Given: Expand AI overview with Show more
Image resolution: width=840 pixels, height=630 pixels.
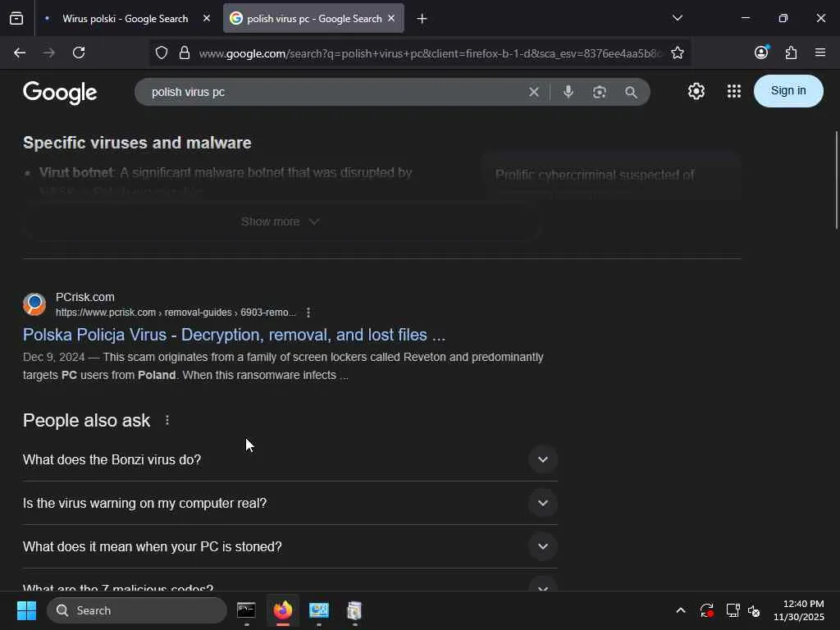Looking at the screenshot, I should coord(281,221).
